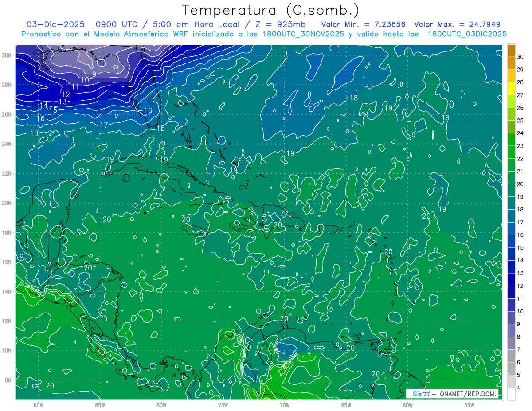Click the latitude axis label '20N'
Screen dimensions: 532x411
click(8, 203)
